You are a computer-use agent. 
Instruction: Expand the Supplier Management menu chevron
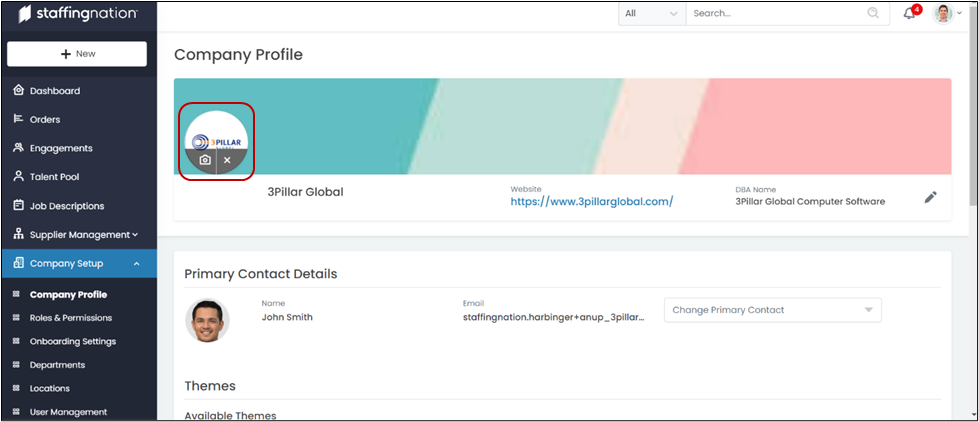click(x=135, y=235)
